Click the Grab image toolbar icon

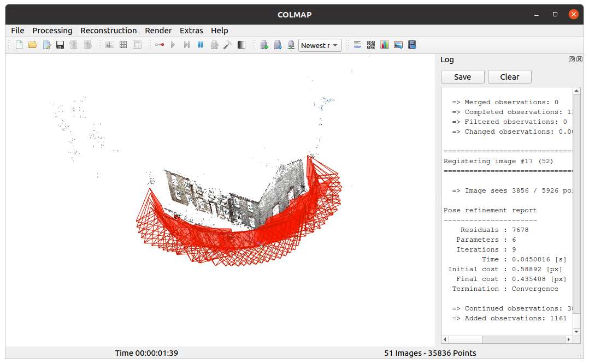[x=398, y=45]
